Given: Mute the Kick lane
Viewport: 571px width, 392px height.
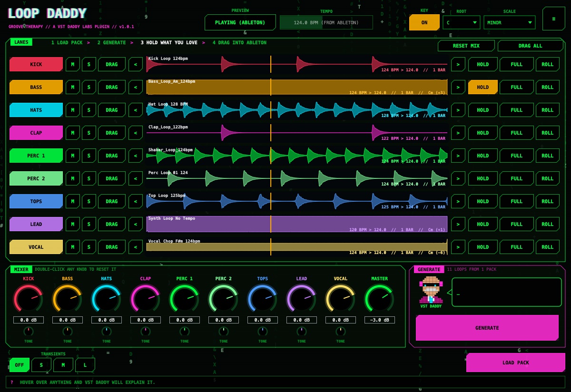Looking at the screenshot, I should pyautogui.click(x=73, y=64).
